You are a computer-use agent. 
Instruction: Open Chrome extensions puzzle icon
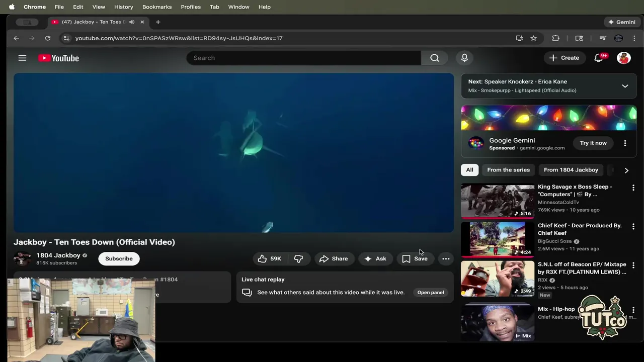tap(555, 38)
